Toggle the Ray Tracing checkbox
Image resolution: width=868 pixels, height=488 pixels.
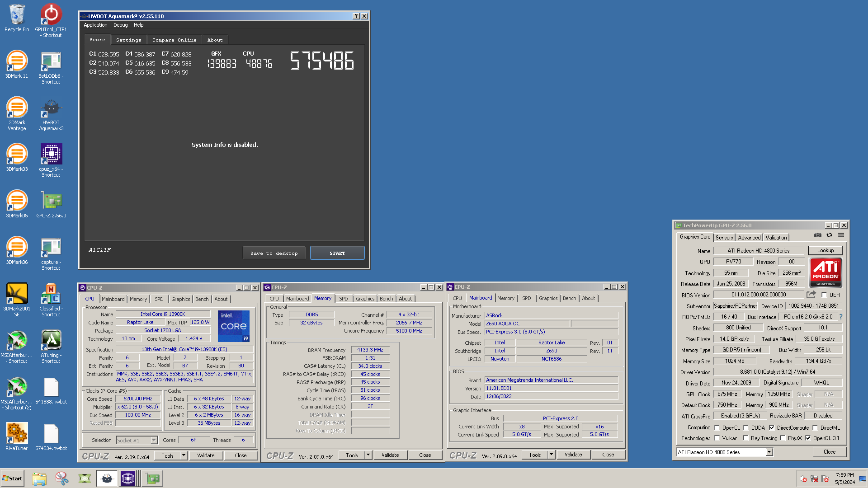(745, 438)
